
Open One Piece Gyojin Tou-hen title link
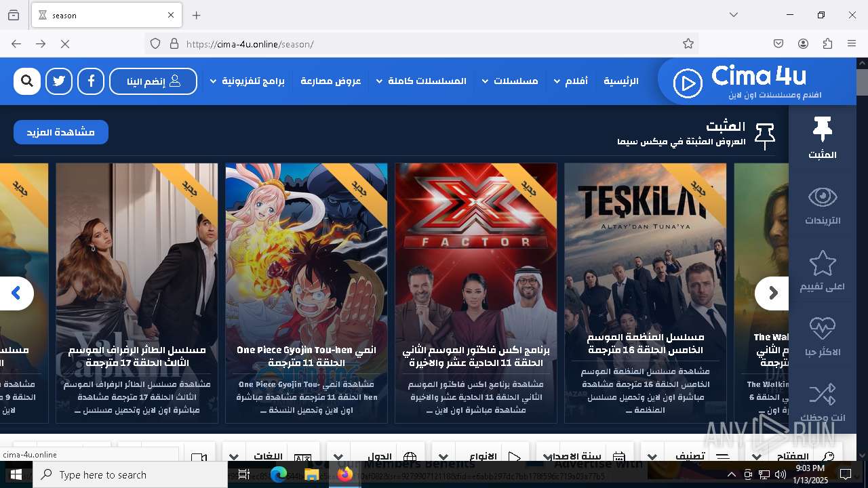[307, 357]
